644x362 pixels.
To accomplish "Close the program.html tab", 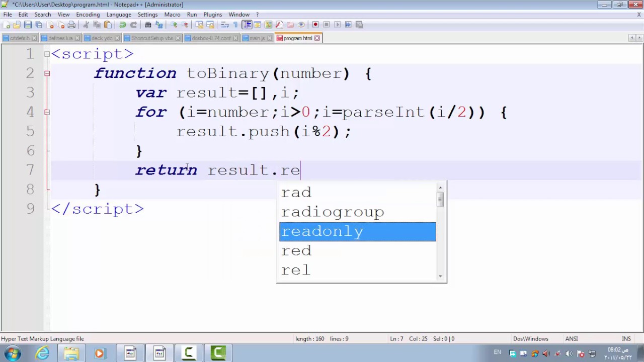I will click(317, 38).
